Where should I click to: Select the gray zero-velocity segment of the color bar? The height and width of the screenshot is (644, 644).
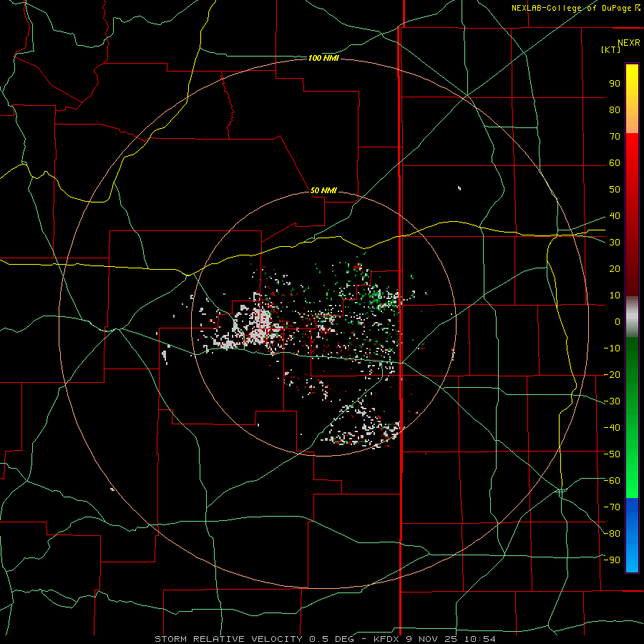[632, 317]
